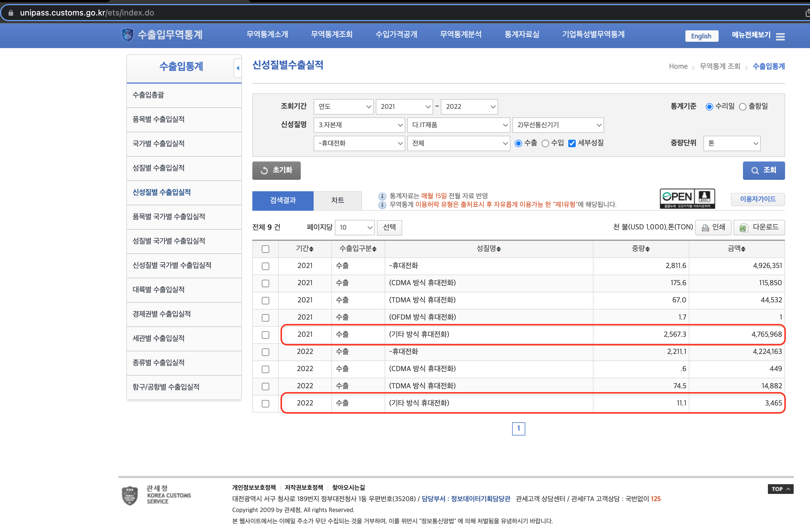
Task: Select the 수입 radio button
Action: [x=546, y=143]
